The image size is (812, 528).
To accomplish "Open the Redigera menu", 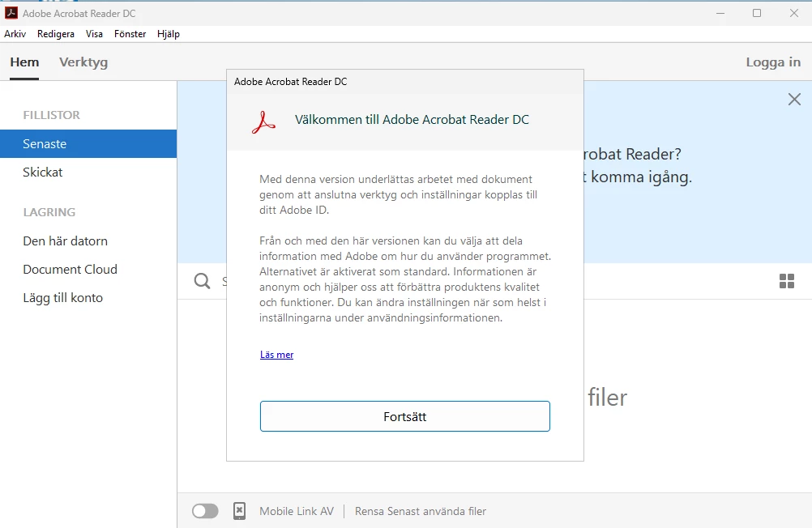I will click(x=55, y=34).
